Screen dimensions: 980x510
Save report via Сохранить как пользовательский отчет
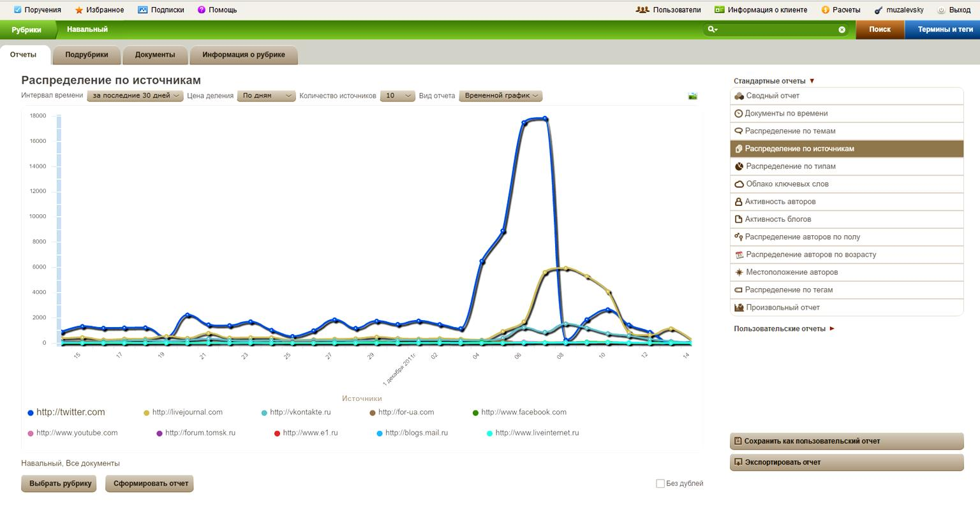[x=847, y=441]
